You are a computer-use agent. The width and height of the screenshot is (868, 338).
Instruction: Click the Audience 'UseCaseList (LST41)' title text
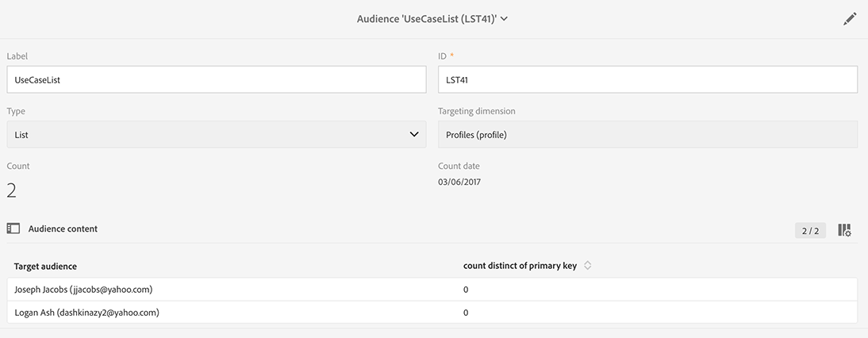(x=426, y=19)
